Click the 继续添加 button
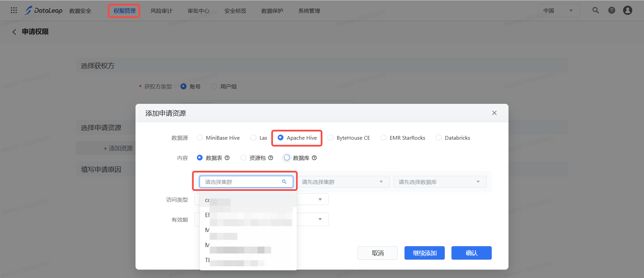644x278 pixels. click(424, 253)
